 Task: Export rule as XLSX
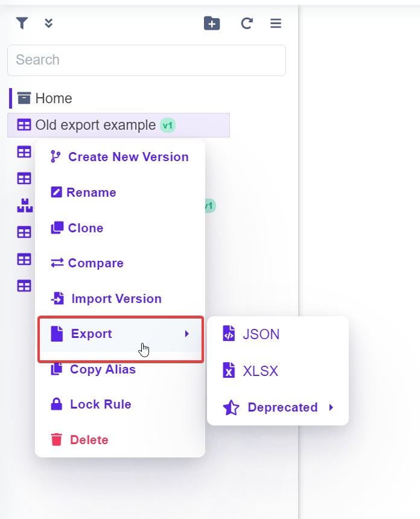click(260, 371)
